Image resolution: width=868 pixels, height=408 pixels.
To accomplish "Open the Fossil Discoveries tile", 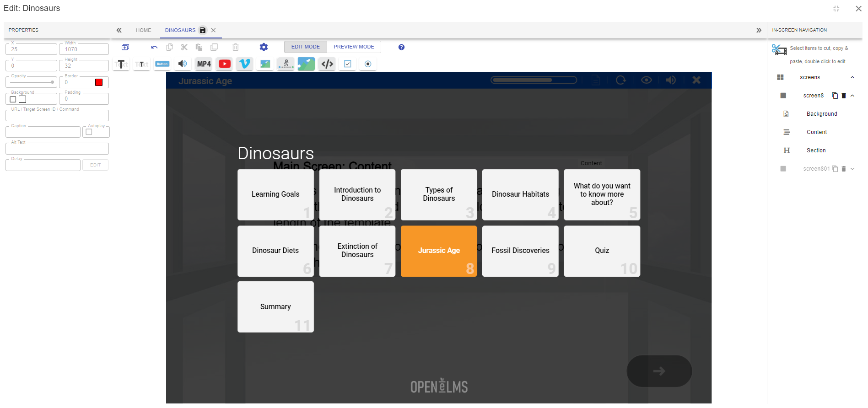I will (520, 251).
